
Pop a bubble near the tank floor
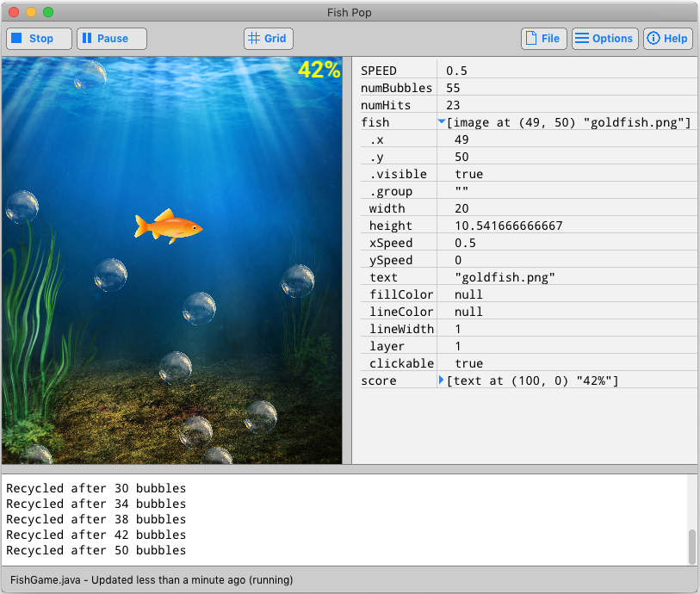196,435
